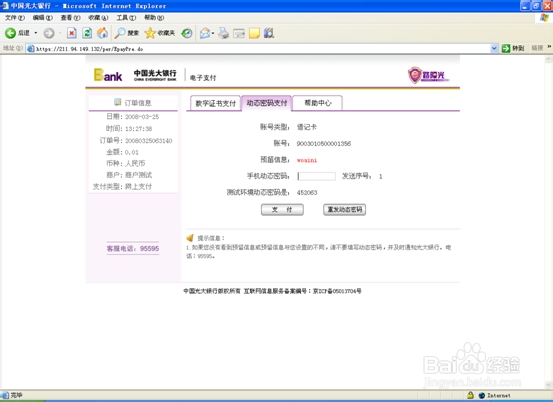The image size is (553, 402).
Task: Click the 重发动态密码 resend button
Action: (345, 209)
